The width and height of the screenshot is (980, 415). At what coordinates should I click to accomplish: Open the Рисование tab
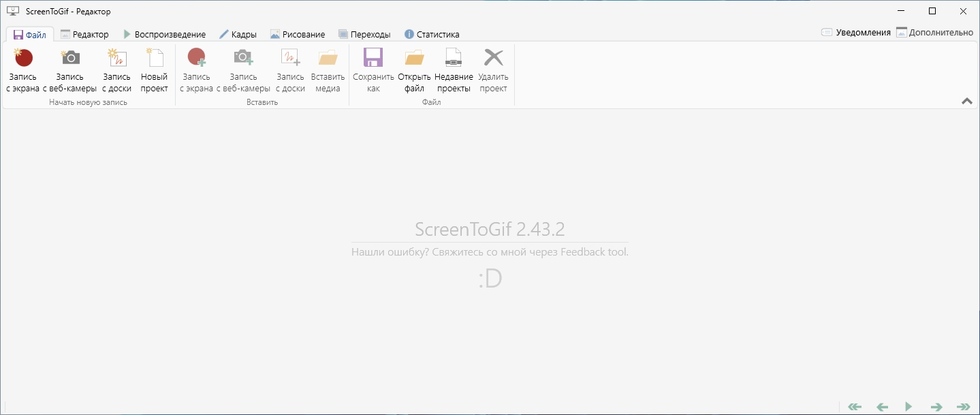pyautogui.click(x=298, y=34)
